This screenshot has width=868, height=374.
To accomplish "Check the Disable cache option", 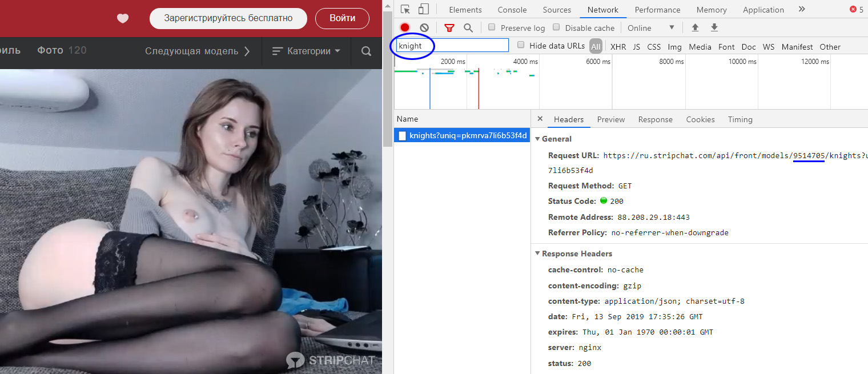I will [556, 27].
